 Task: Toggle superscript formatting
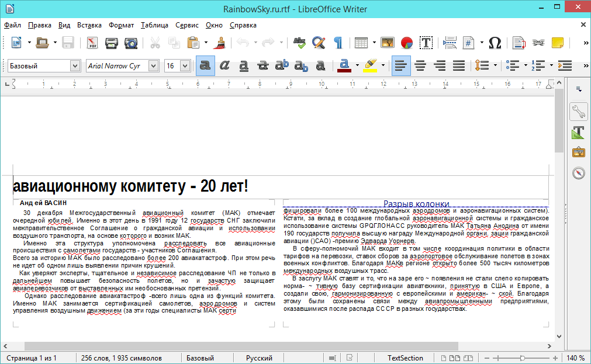[282, 65]
